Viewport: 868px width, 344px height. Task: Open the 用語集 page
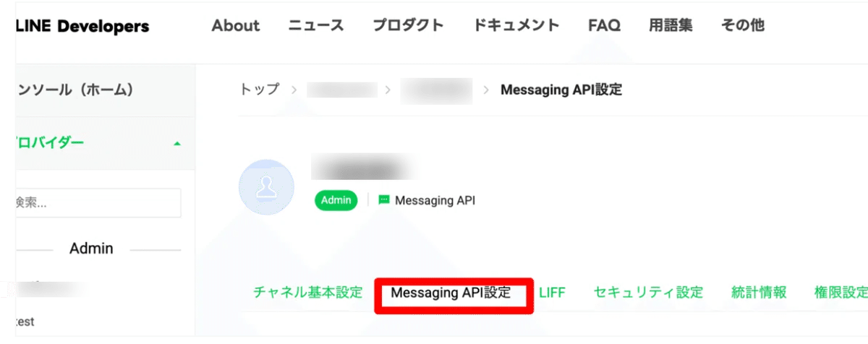pos(671,25)
